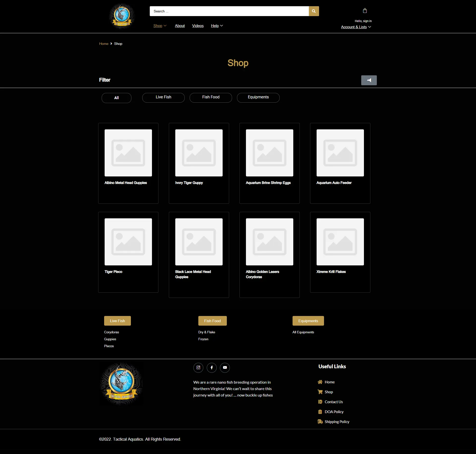Open the About menu item
Viewport: 476px width, 454px height.
(180, 26)
